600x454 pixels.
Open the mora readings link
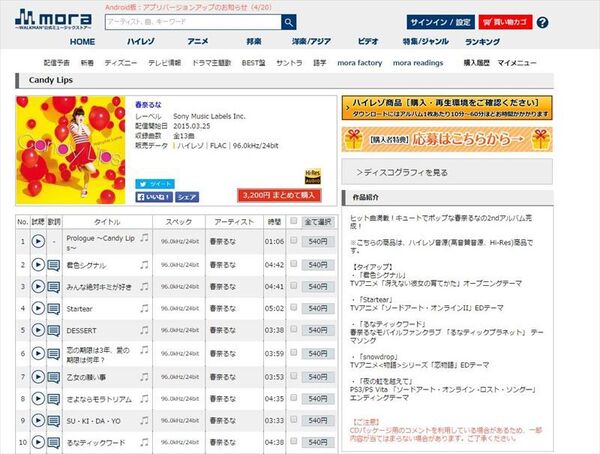click(418, 63)
